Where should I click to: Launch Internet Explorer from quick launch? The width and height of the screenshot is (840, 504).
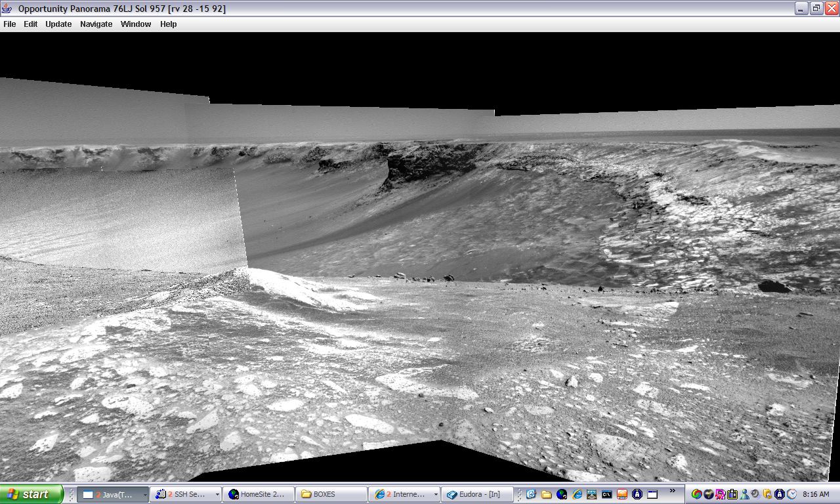(577, 494)
